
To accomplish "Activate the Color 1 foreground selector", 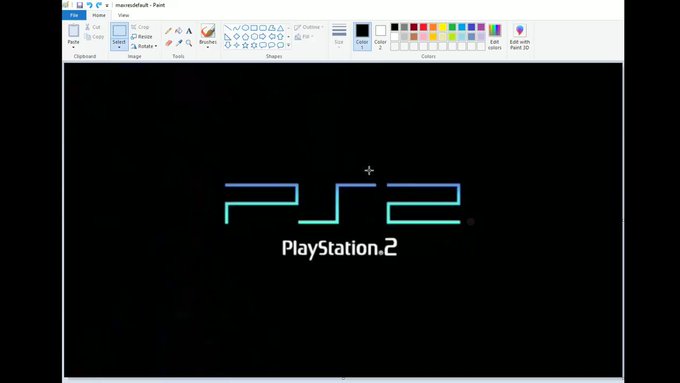I will pos(362,36).
